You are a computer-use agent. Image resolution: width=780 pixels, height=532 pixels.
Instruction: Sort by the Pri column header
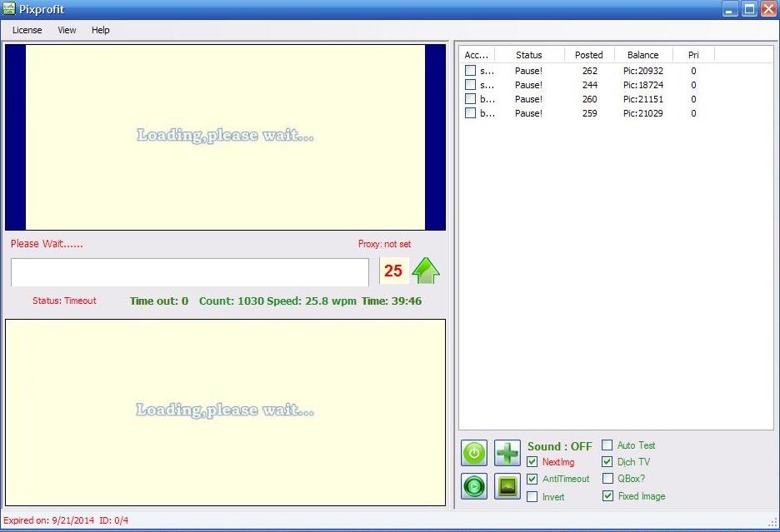pyautogui.click(x=693, y=55)
